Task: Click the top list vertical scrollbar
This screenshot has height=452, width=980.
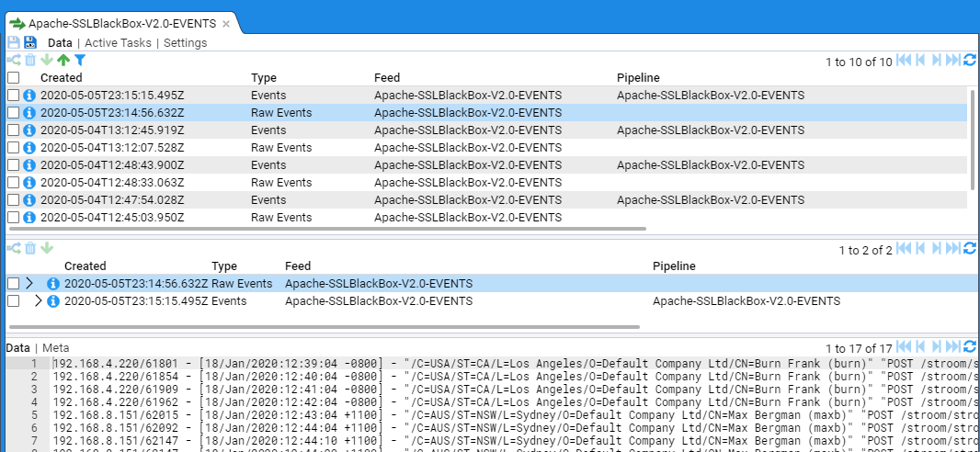Action: (972, 138)
